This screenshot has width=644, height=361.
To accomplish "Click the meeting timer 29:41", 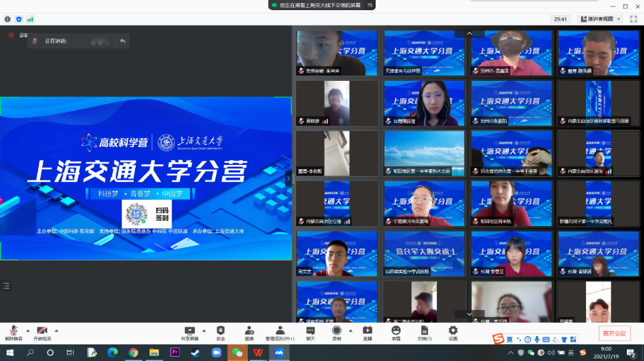I will coord(560,19).
